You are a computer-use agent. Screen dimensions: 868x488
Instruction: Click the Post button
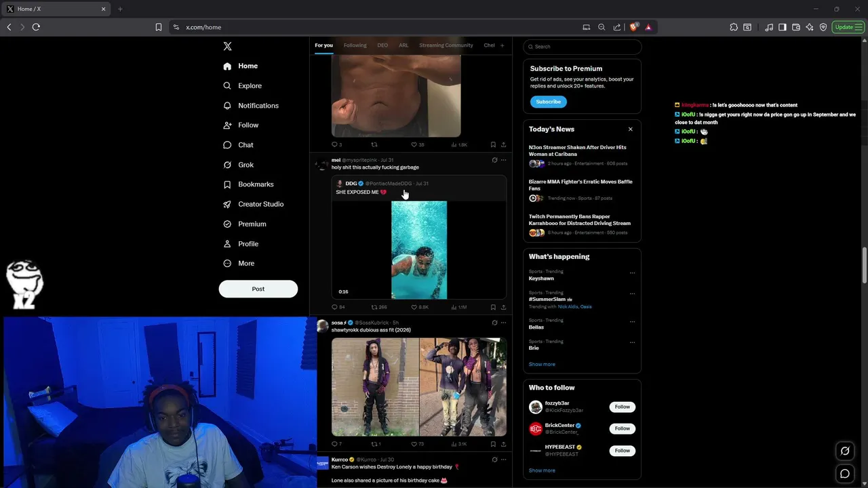258,289
